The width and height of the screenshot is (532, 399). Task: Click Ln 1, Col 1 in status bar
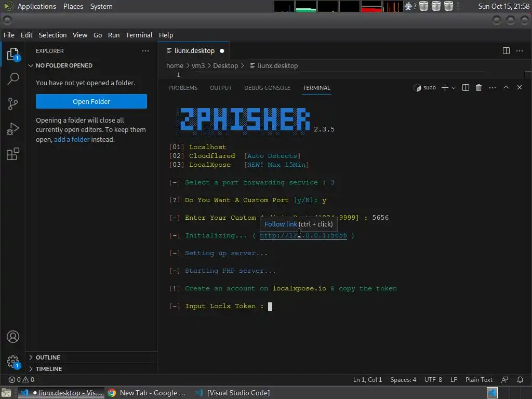(x=367, y=380)
